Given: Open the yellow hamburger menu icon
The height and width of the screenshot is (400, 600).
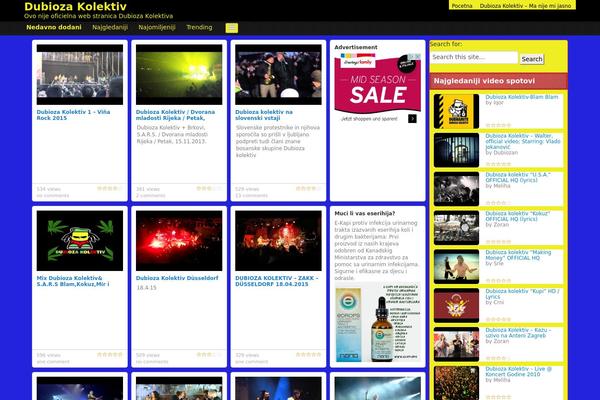Looking at the screenshot, I should [232, 28].
